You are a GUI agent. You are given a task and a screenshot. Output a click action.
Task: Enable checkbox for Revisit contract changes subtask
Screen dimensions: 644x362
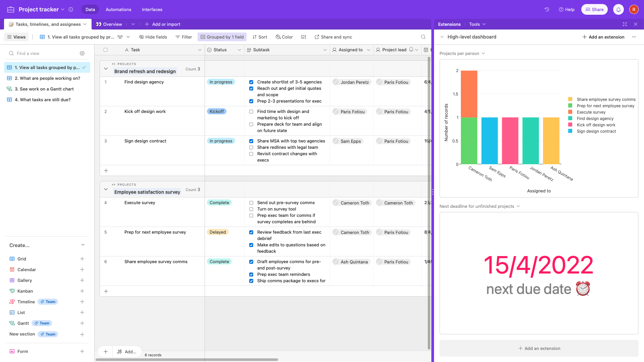[x=251, y=154]
